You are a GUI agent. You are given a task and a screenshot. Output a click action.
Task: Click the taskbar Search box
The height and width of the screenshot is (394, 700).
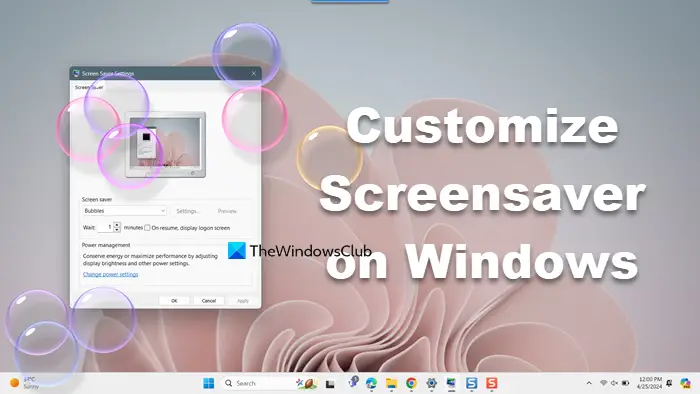click(270, 383)
